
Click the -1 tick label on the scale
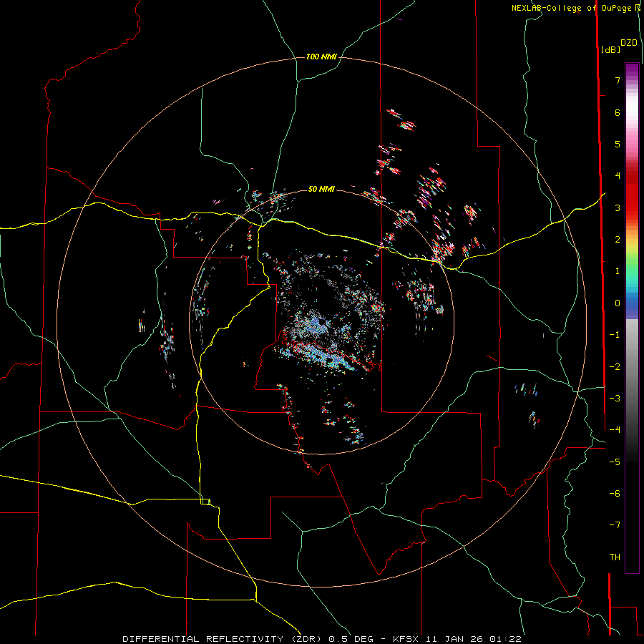point(615,335)
